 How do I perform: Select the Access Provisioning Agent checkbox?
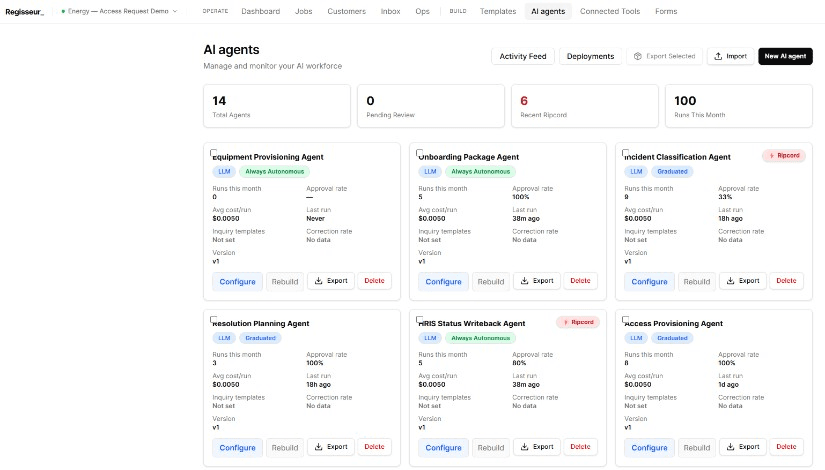pyautogui.click(x=626, y=319)
